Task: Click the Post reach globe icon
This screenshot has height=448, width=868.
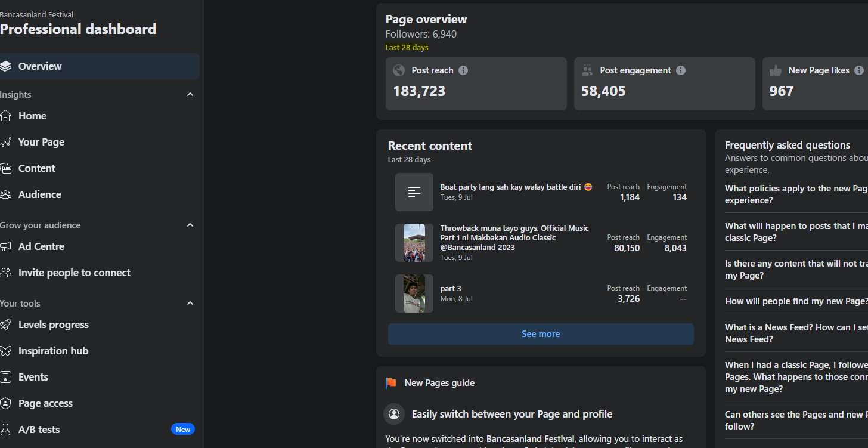Action: (x=399, y=70)
